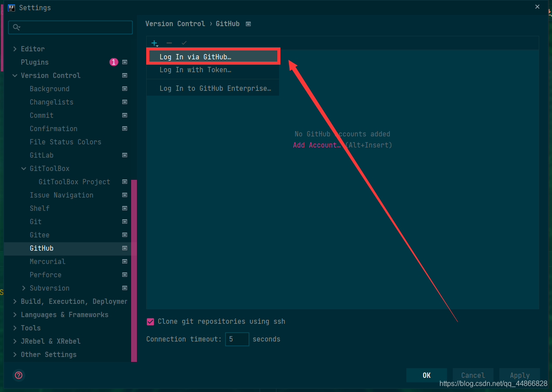
Task: Expand the Subversion subtree
Action: coord(24,288)
